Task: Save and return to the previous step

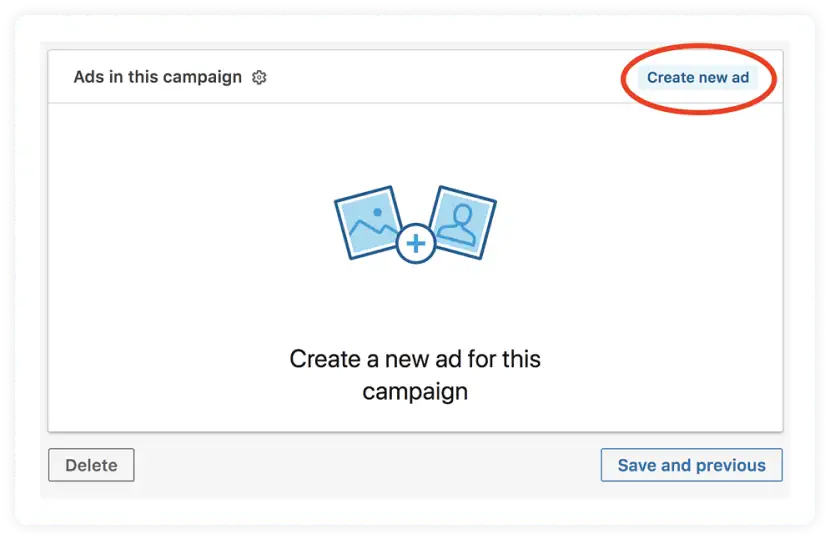Action: pos(691,465)
